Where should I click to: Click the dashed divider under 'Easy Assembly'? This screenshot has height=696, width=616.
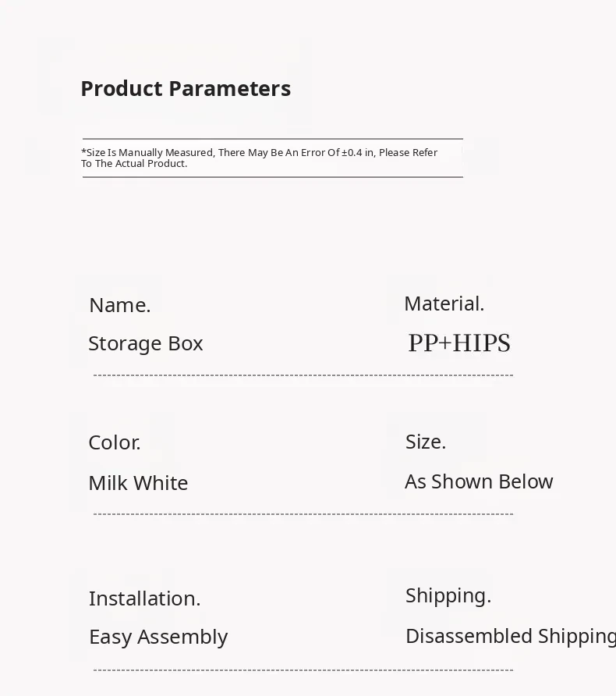coord(303,669)
